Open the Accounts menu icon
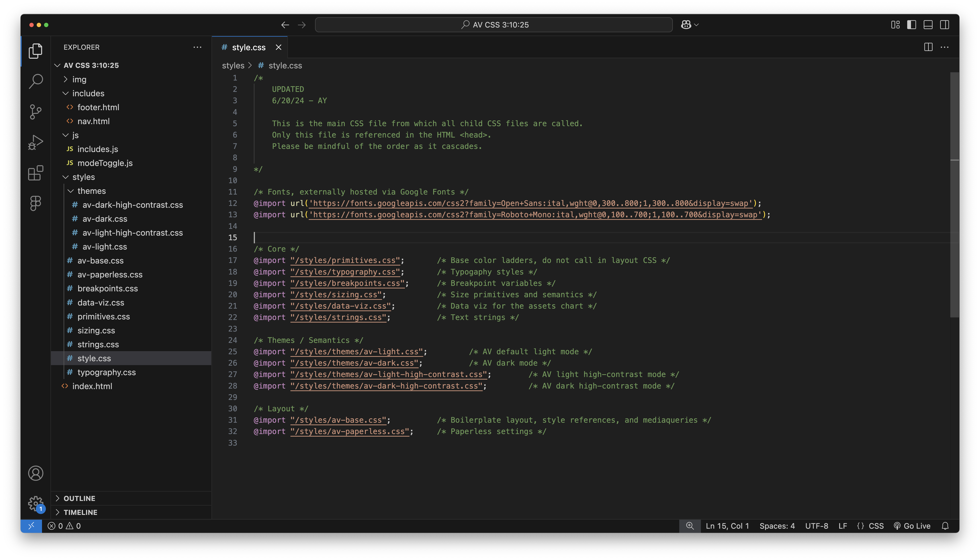980x560 pixels. tap(35, 473)
